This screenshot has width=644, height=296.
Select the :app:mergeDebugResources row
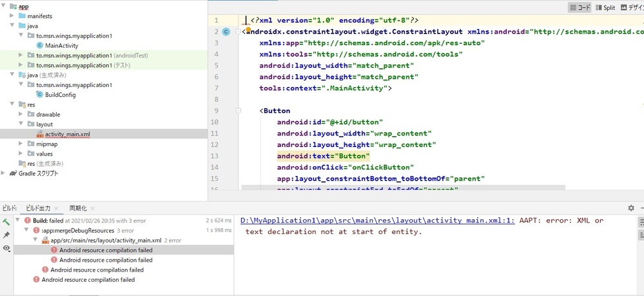(x=124, y=231)
